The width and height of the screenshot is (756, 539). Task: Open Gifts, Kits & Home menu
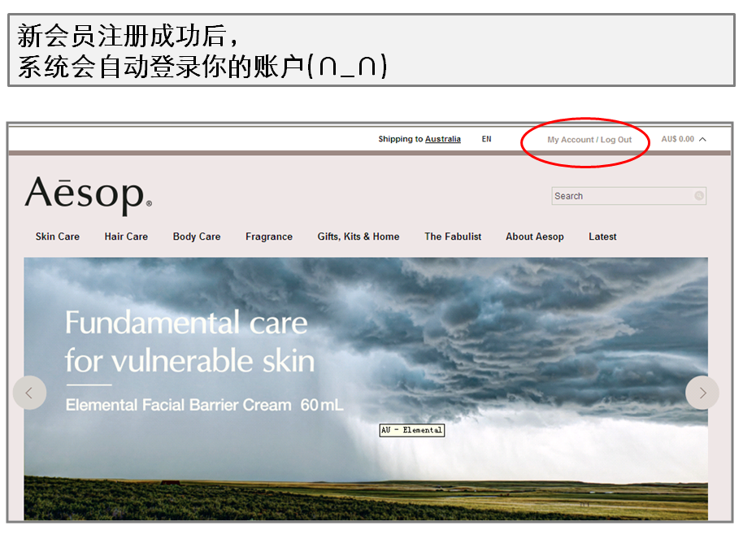coord(358,237)
